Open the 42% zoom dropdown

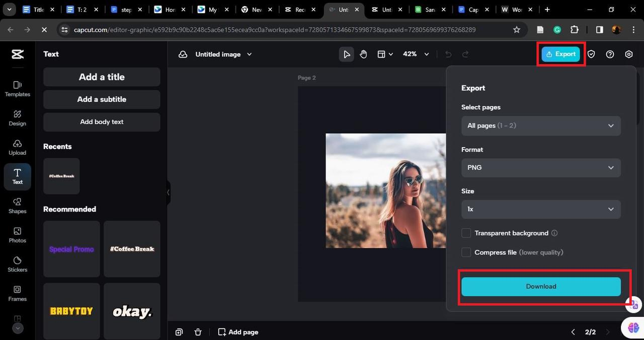click(x=416, y=54)
